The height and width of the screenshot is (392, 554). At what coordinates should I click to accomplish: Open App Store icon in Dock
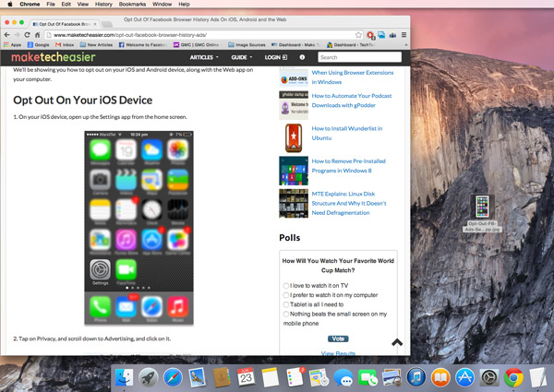coord(465,377)
